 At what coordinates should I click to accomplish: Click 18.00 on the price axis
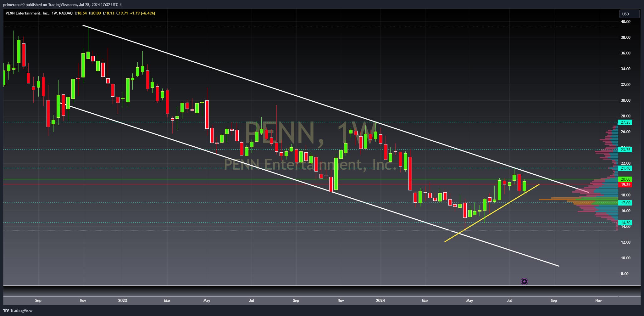point(625,195)
